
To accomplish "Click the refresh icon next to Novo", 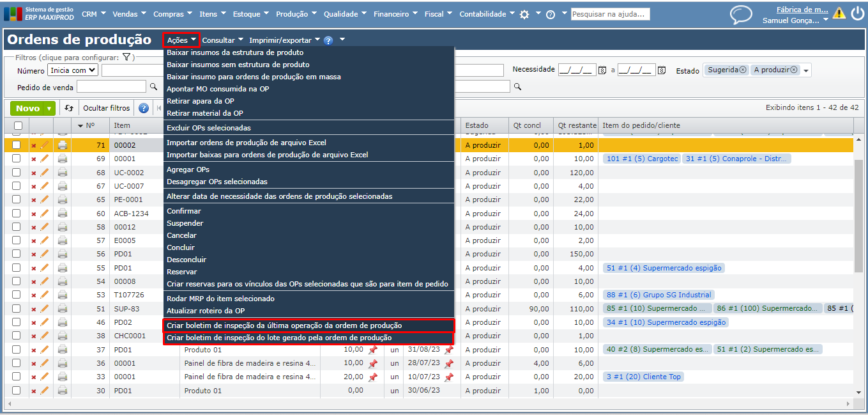I will tap(69, 108).
